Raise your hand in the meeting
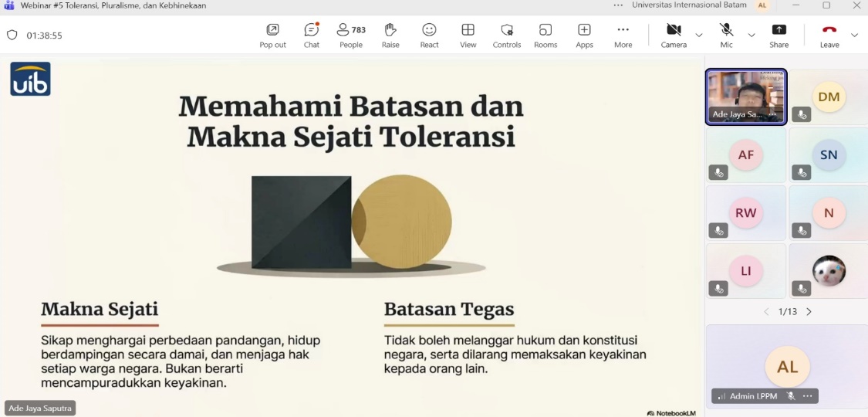 pos(390,36)
